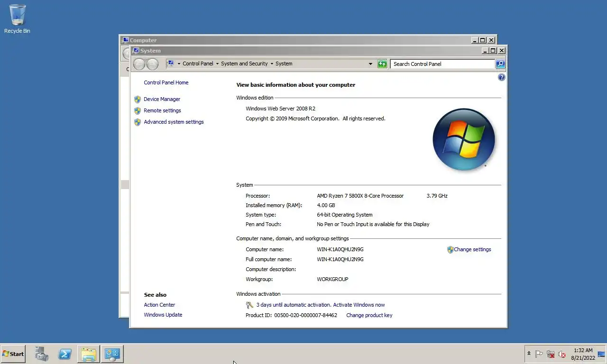Click the network status tray icon

pos(551,354)
